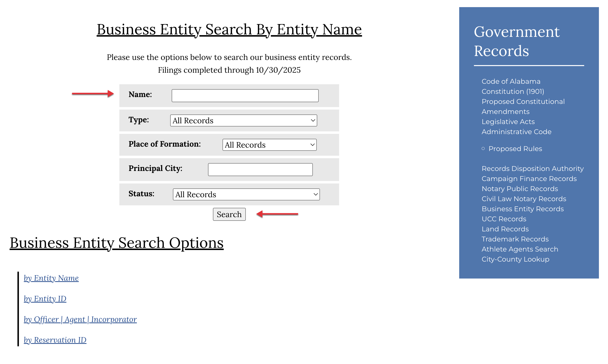Image resolution: width=608 pixels, height=364 pixels.
Task: Open the Administrative Code link
Action: (516, 132)
